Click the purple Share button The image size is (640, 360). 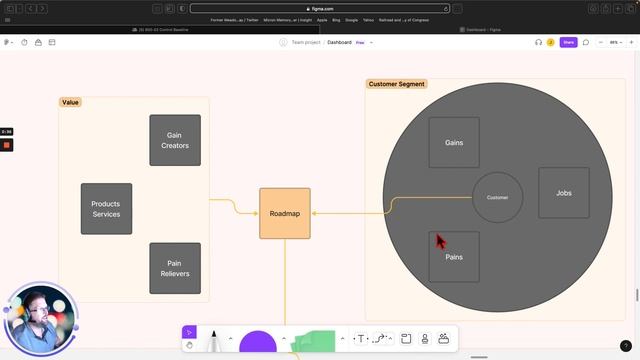coord(568,42)
